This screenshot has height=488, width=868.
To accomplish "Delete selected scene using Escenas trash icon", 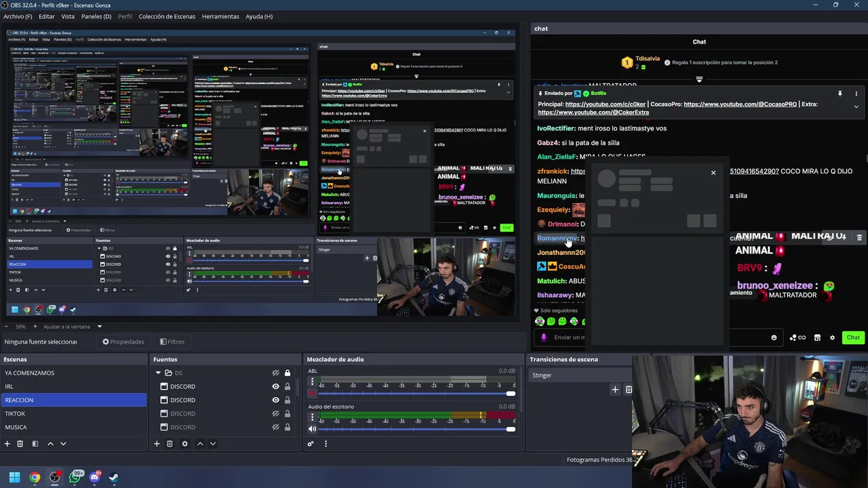I will coord(20,444).
